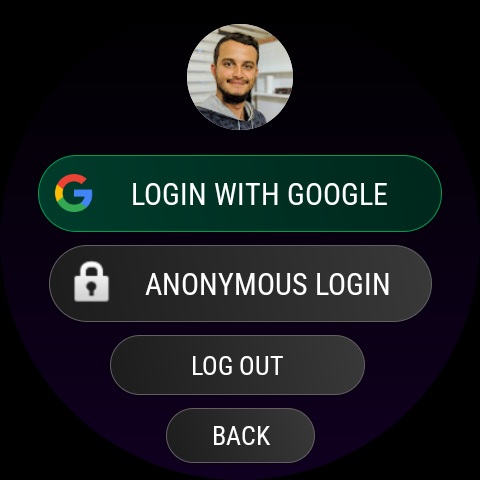Image resolution: width=480 pixels, height=480 pixels.
Task: Sign out of the current account
Action: point(237,365)
